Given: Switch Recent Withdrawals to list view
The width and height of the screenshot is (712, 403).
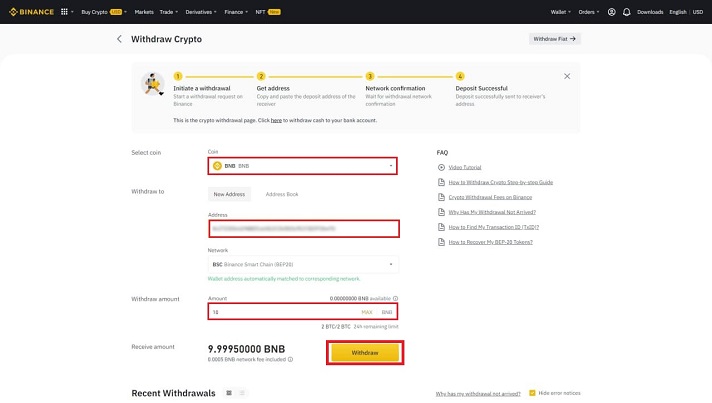Looking at the screenshot, I should [x=242, y=393].
